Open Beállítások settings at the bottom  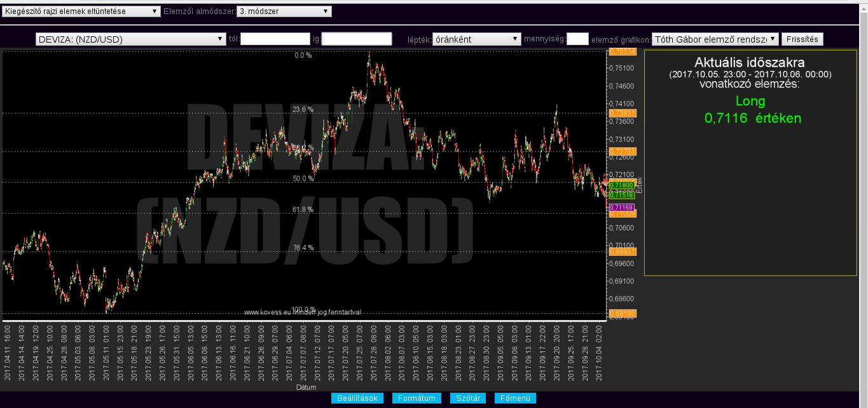357,398
